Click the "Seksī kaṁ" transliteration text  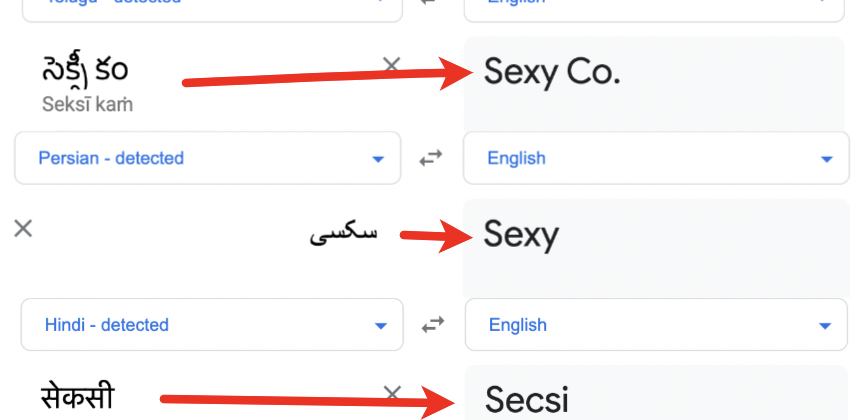click(88, 103)
